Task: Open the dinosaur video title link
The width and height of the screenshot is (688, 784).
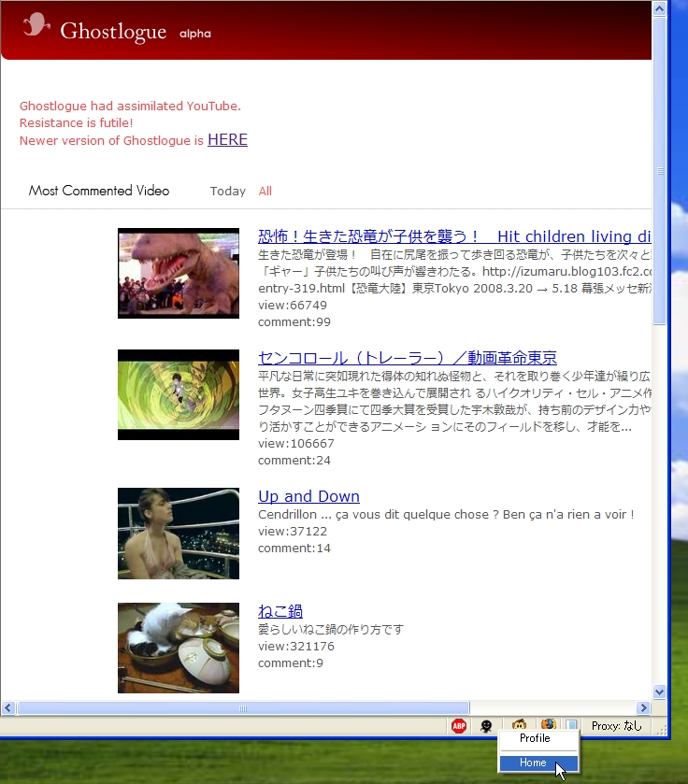Action: pyautogui.click(x=454, y=236)
